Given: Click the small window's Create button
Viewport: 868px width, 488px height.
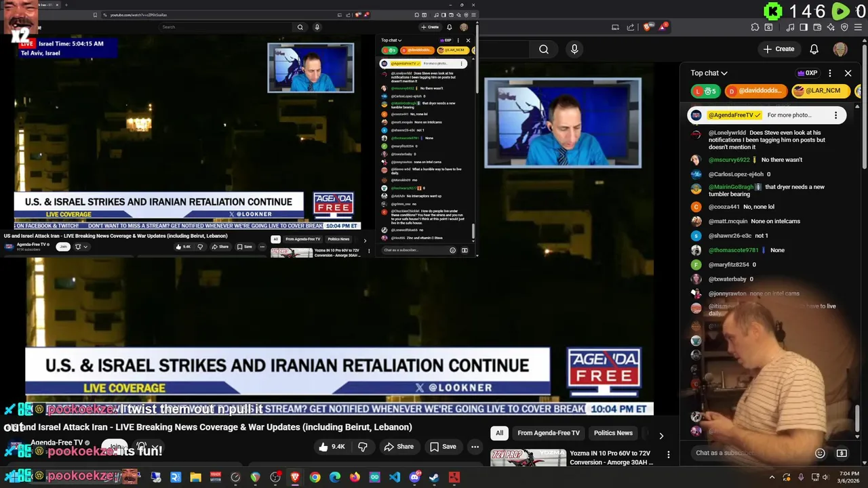Looking at the screenshot, I should (430, 27).
